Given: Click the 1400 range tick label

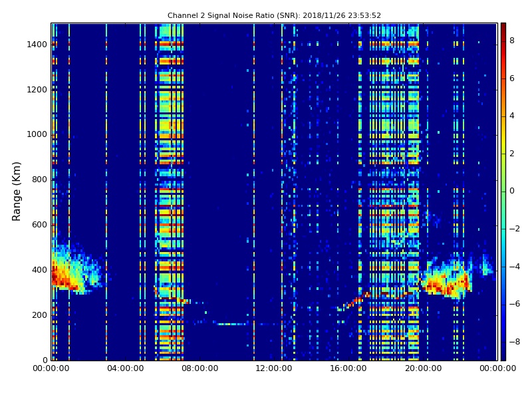Looking at the screenshot, I should tap(37, 45).
